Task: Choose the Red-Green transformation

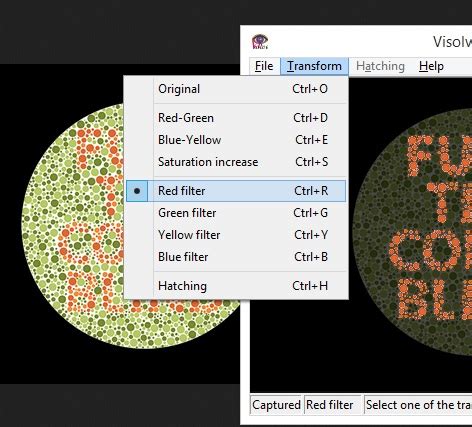Action: click(236, 118)
